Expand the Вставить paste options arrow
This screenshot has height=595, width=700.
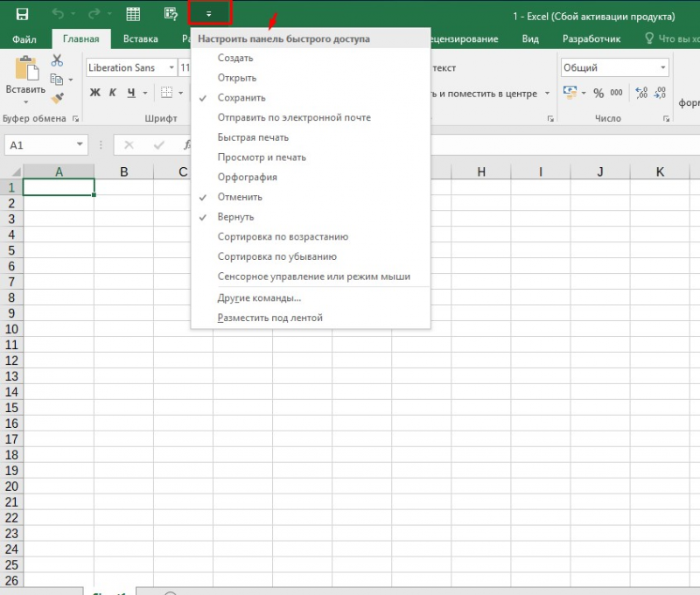point(26,102)
